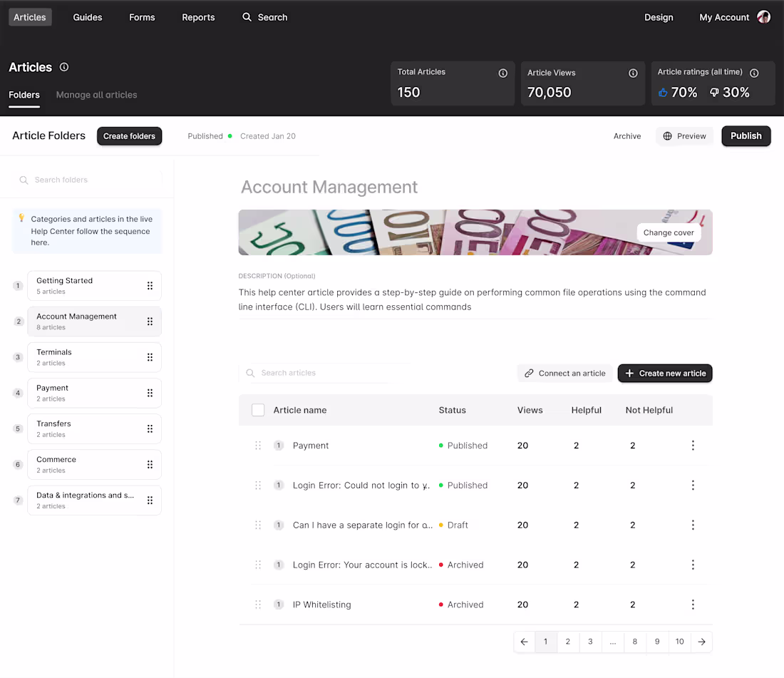Click the drag handle on the Getting Started folder
784x678 pixels.
click(x=150, y=285)
